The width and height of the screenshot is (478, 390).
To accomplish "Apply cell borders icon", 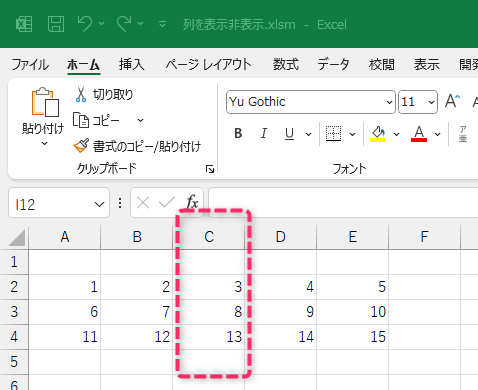I will pos(333,134).
